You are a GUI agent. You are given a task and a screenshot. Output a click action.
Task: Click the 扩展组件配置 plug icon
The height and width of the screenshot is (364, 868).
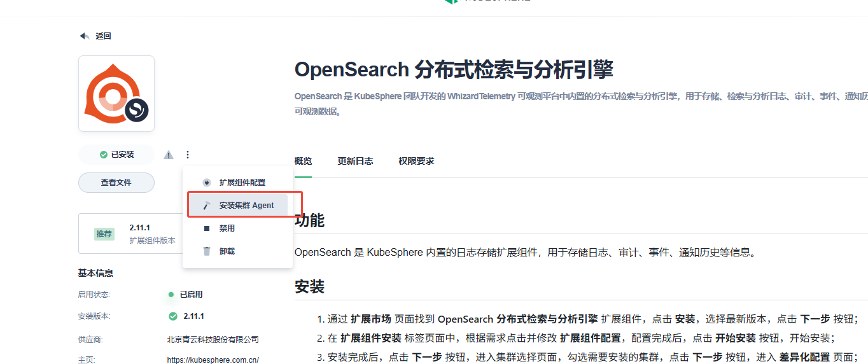(x=207, y=182)
